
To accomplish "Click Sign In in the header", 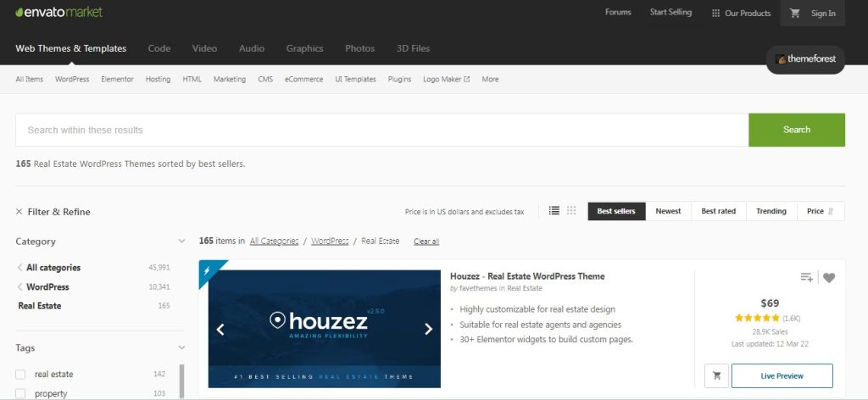I will pos(823,14).
